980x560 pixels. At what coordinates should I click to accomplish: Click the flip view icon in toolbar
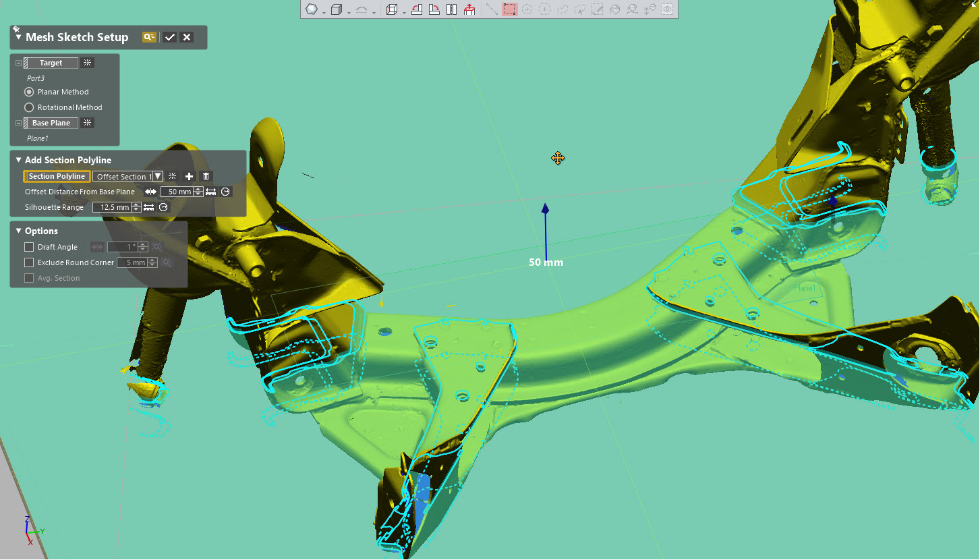click(x=451, y=9)
